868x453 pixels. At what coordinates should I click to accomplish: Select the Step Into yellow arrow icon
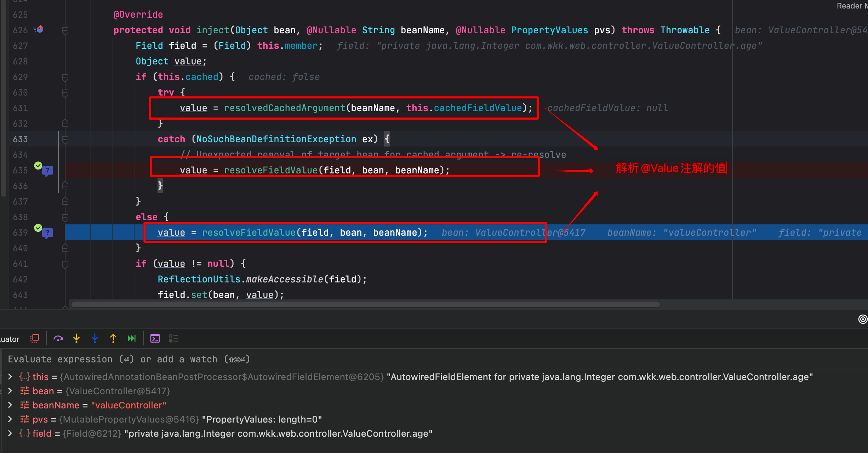[76, 338]
